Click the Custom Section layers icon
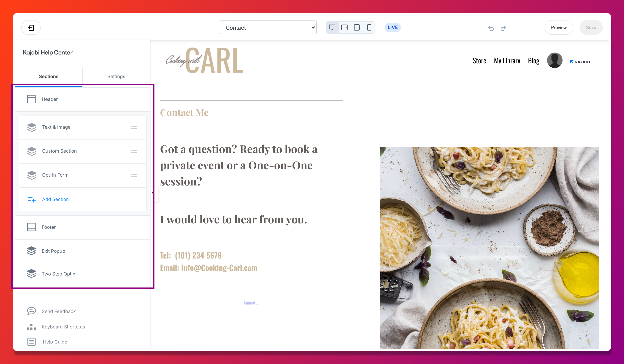 (32, 151)
